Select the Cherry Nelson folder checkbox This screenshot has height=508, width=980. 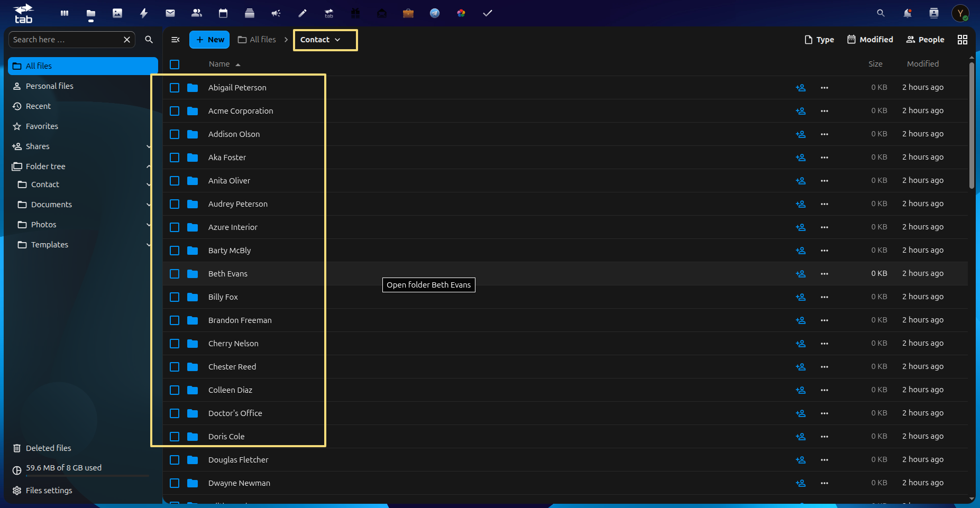coord(175,344)
